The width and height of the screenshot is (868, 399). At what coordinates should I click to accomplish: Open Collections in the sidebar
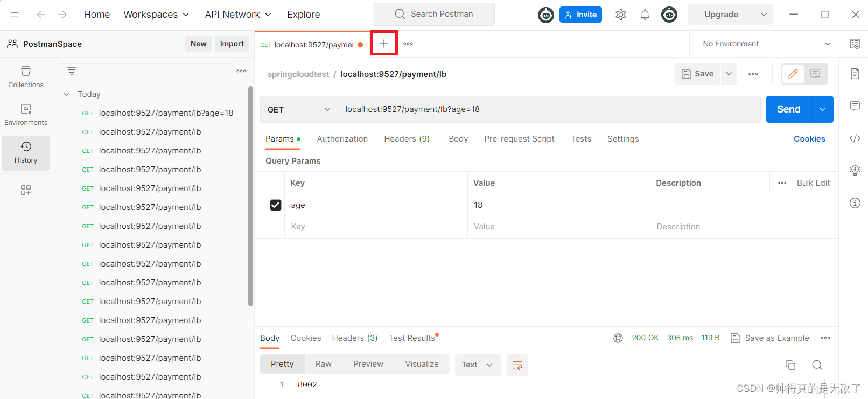tap(26, 77)
